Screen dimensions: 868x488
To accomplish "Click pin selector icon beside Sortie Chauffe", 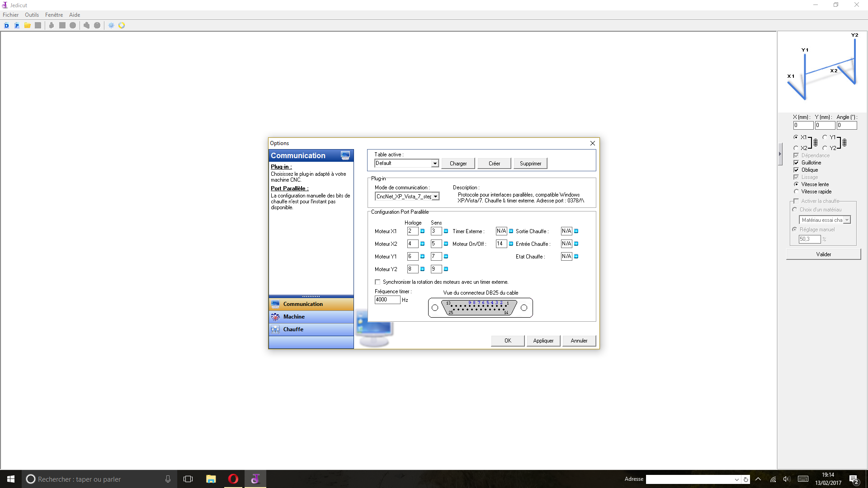I will (576, 231).
